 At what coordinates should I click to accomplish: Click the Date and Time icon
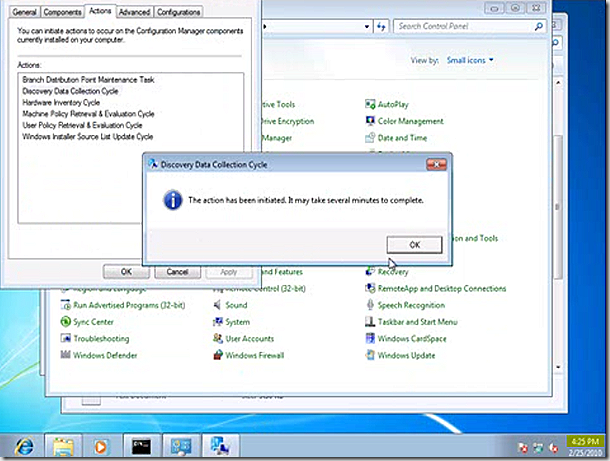point(370,137)
